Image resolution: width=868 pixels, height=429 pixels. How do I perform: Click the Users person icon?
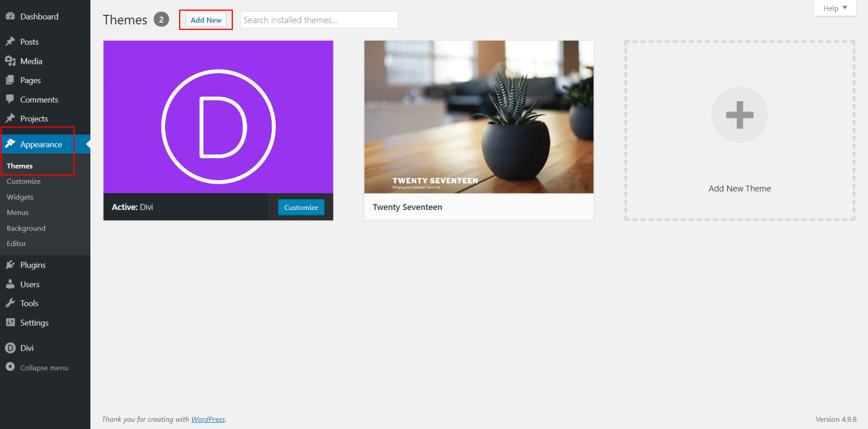coord(10,284)
